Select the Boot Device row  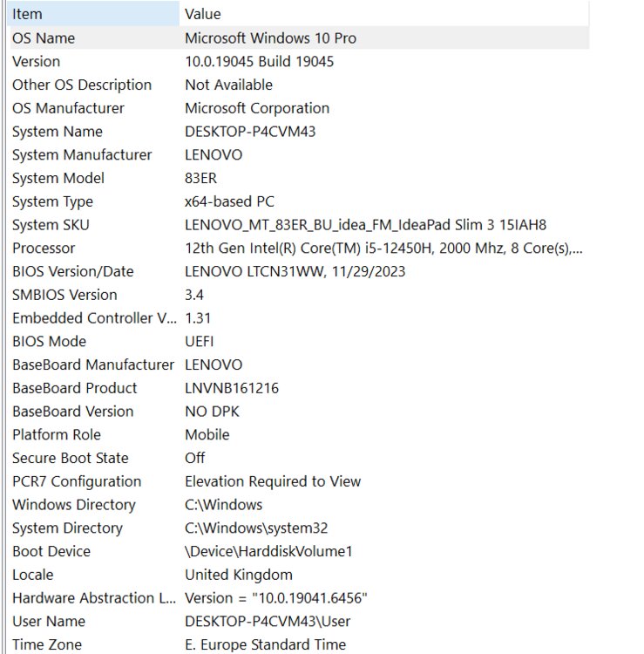pos(51,551)
